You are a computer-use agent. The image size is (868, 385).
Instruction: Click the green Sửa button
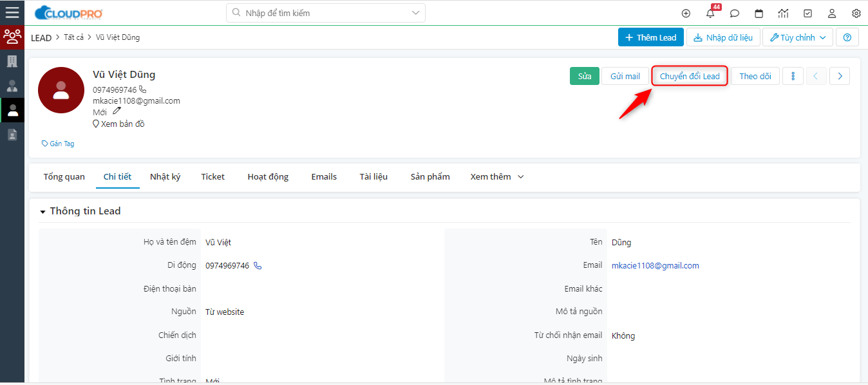[585, 76]
